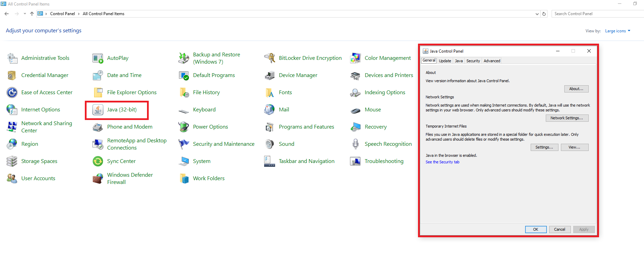Click the Storage Spaces label
This screenshot has height=262, width=644.
[x=39, y=161]
